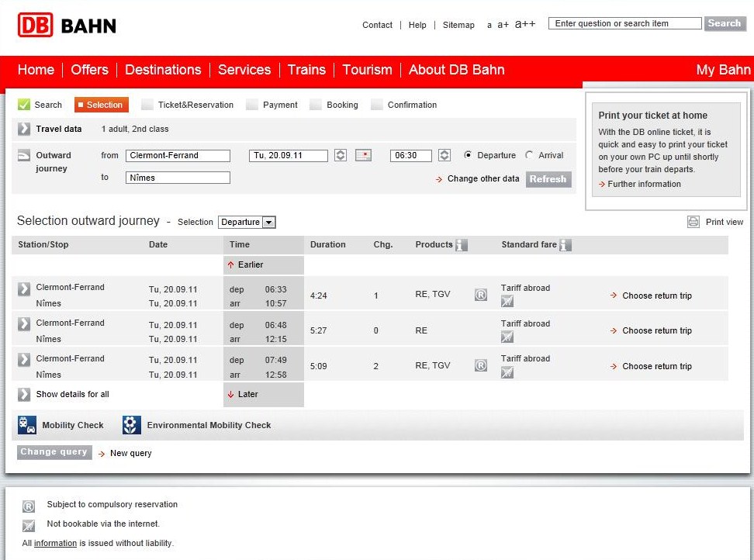Click the Help link
754x560 pixels.
pos(417,25)
